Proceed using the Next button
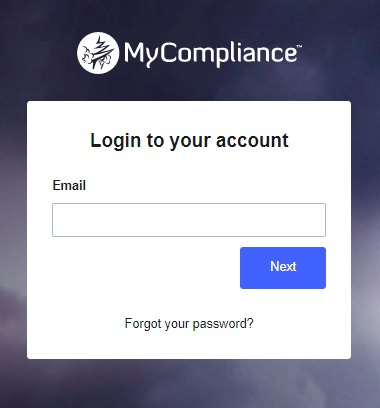Screen dimensions: 380x408 (283, 268)
